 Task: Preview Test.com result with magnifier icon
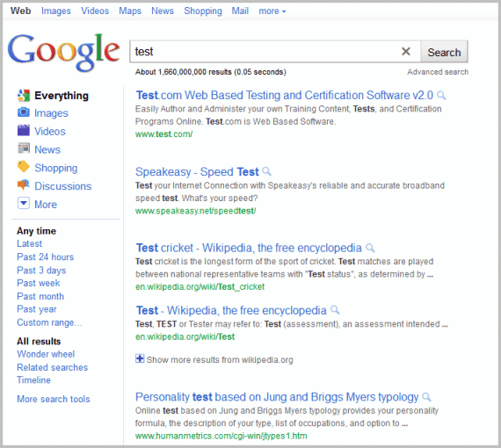click(x=441, y=95)
